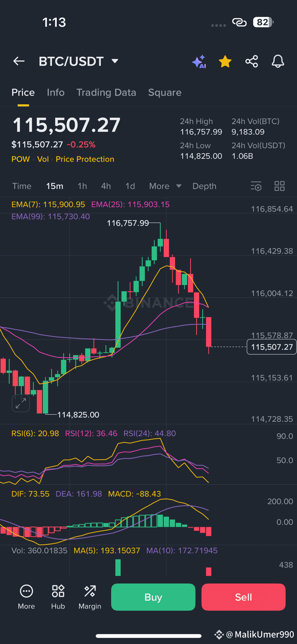The width and height of the screenshot is (297, 644).
Task: Tap the back arrow icon
Action: point(19,61)
